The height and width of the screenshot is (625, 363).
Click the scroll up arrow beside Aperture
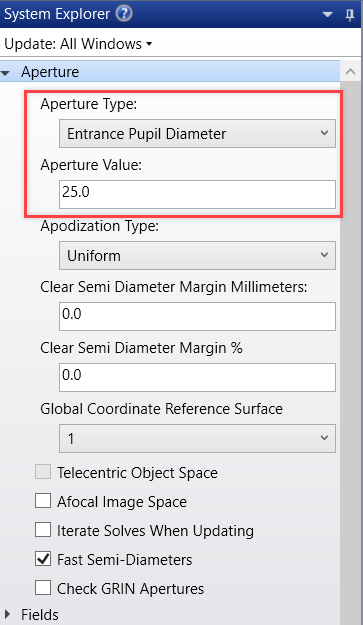tap(350, 72)
